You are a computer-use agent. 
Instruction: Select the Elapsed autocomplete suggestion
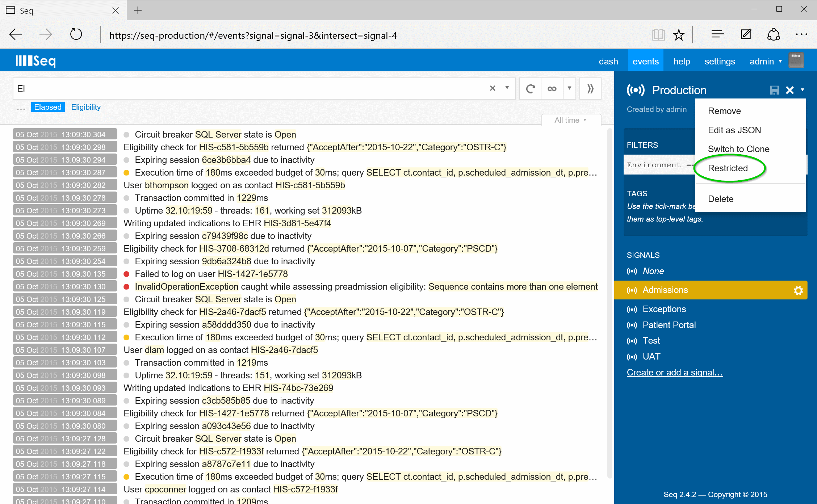pos(48,107)
